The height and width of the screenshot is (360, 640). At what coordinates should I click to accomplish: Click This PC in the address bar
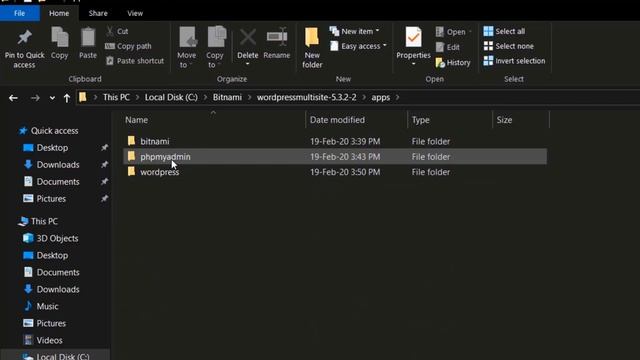(116, 97)
